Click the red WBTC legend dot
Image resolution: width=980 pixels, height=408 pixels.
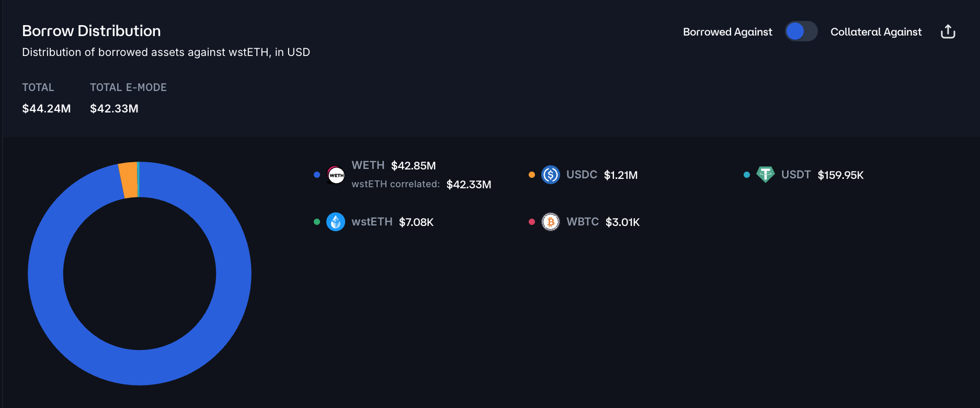[x=532, y=222]
